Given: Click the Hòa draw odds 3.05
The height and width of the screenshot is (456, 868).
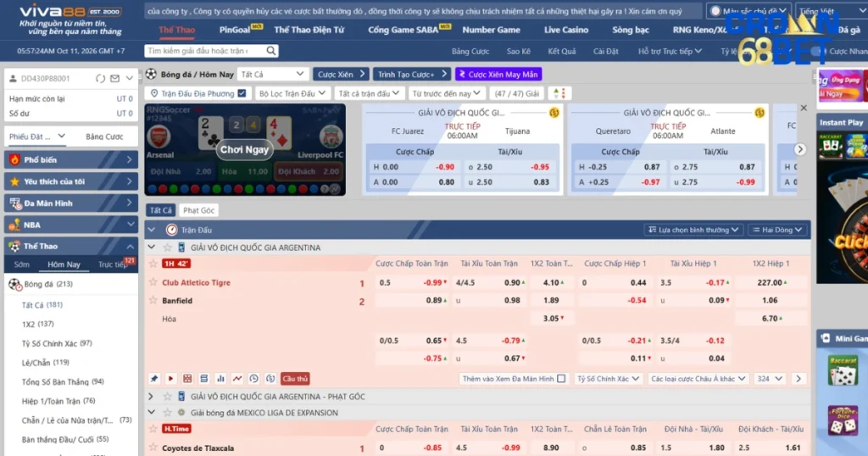Looking at the screenshot, I should (551, 318).
